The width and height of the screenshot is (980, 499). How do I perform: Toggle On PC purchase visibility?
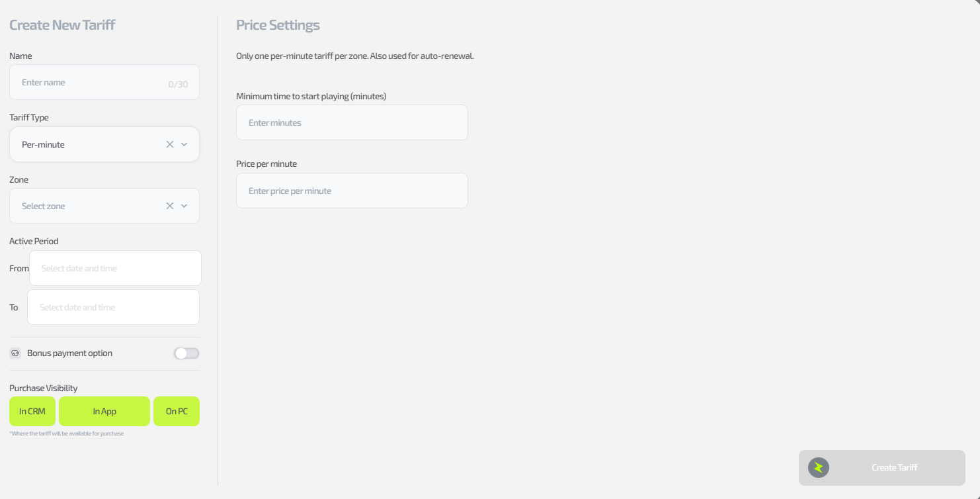(x=177, y=412)
